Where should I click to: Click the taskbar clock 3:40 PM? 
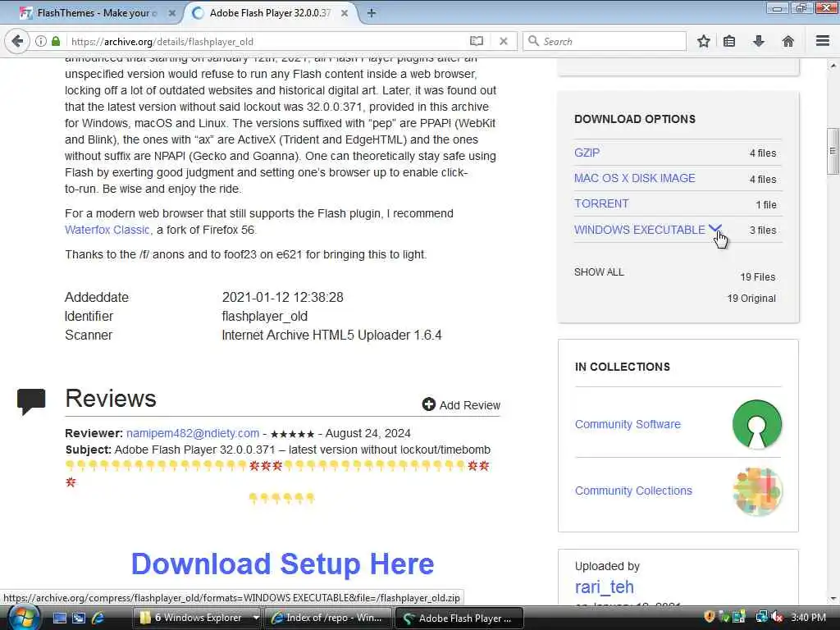click(808, 618)
